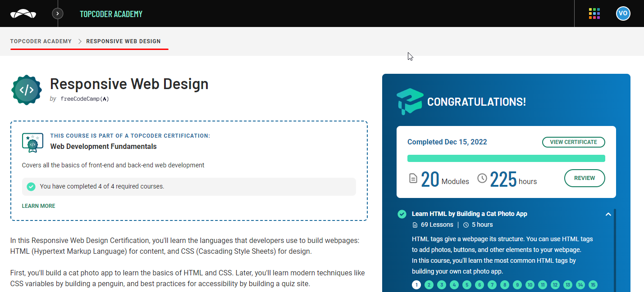Click the 'CONGRATULATIONS!' heading

476,102
